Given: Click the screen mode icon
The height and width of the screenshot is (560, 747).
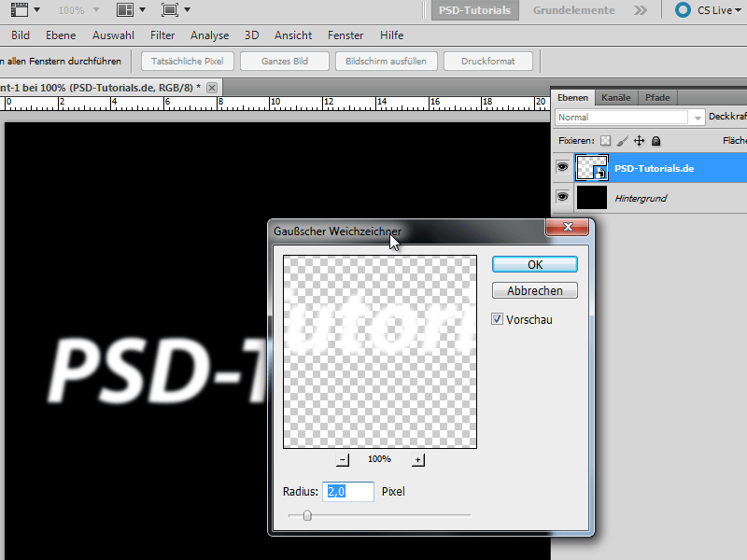Looking at the screenshot, I should point(170,9).
